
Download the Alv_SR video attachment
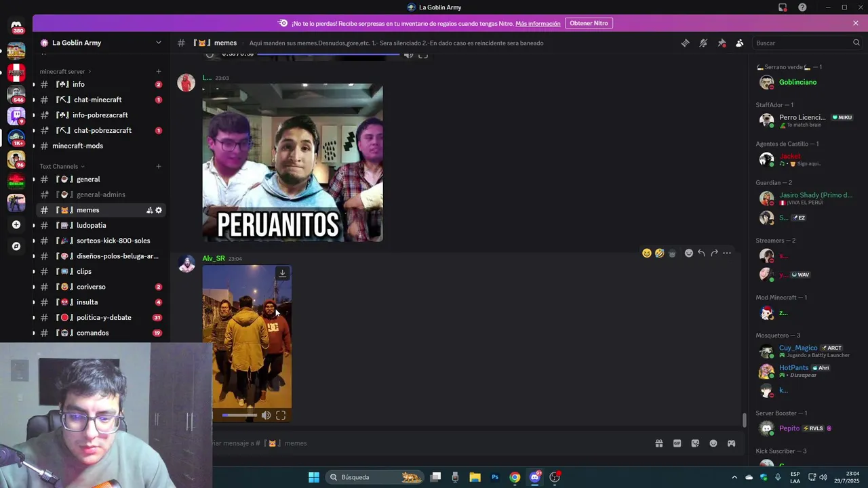coord(282,273)
